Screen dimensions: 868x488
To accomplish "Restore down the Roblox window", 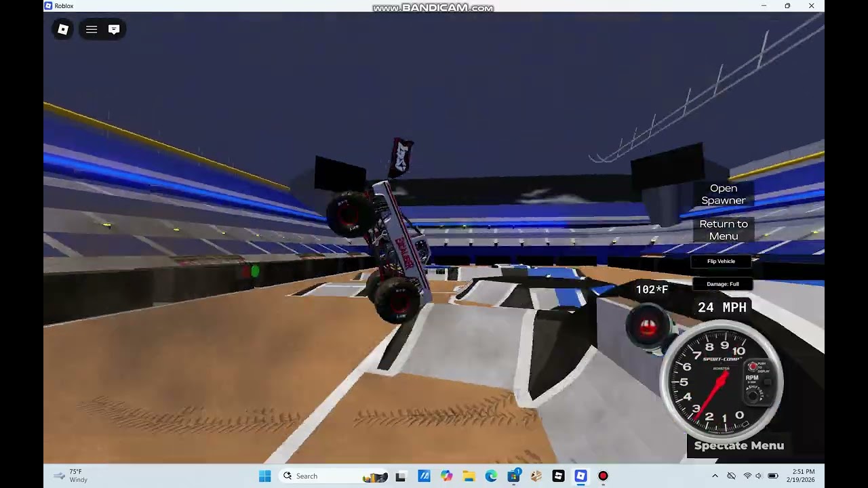I will click(787, 6).
